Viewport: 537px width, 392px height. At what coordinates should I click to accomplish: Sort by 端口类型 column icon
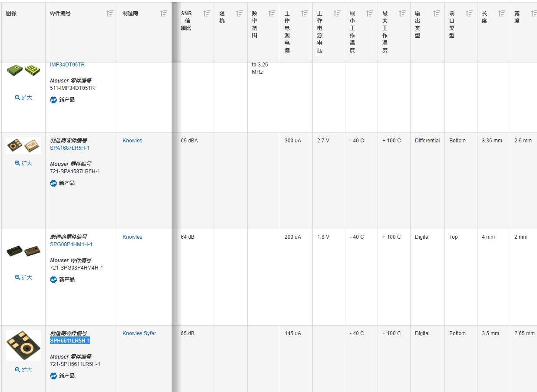point(469,13)
